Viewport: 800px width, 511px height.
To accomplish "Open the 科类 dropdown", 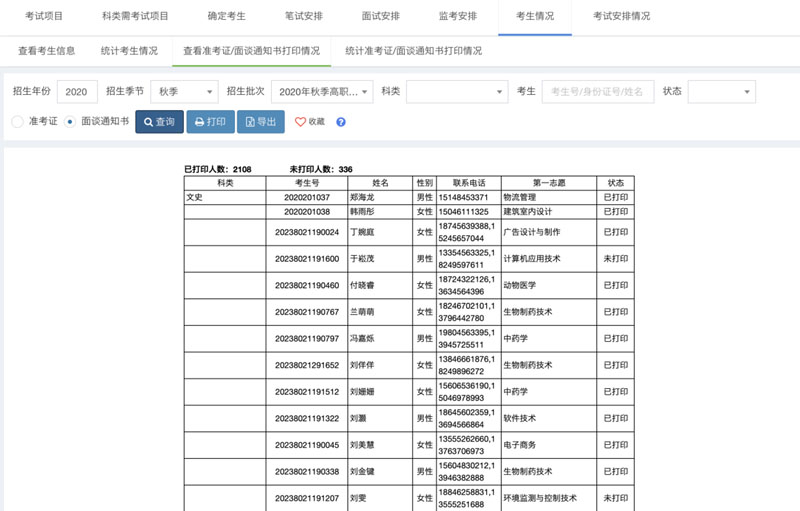I will [456, 92].
